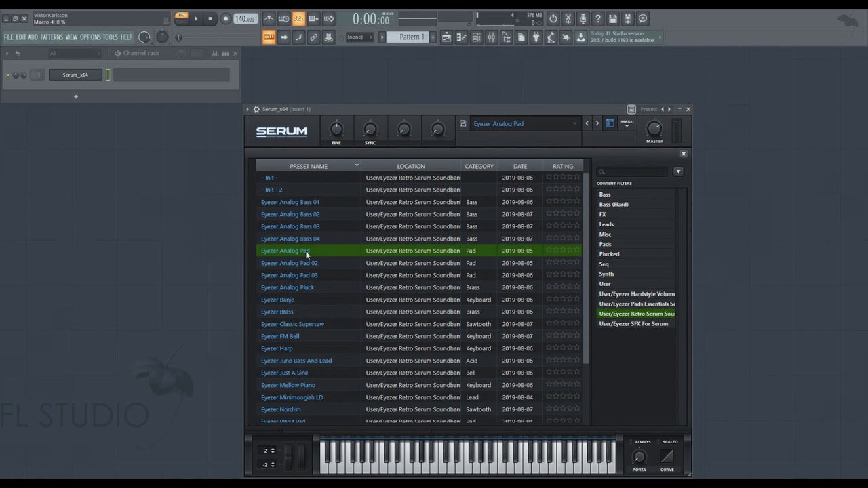Open the Pattern 1 selector

click(408, 37)
